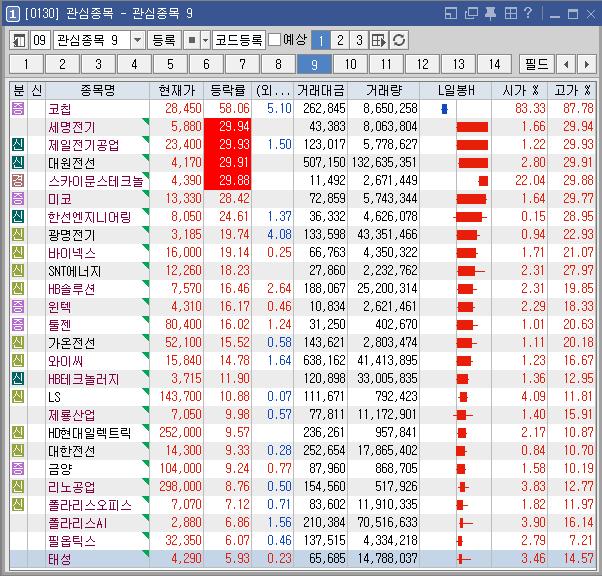Image resolution: width=602 pixels, height=576 pixels.
Task: Sort by the 거래량 column header
Action: point(384,91)
